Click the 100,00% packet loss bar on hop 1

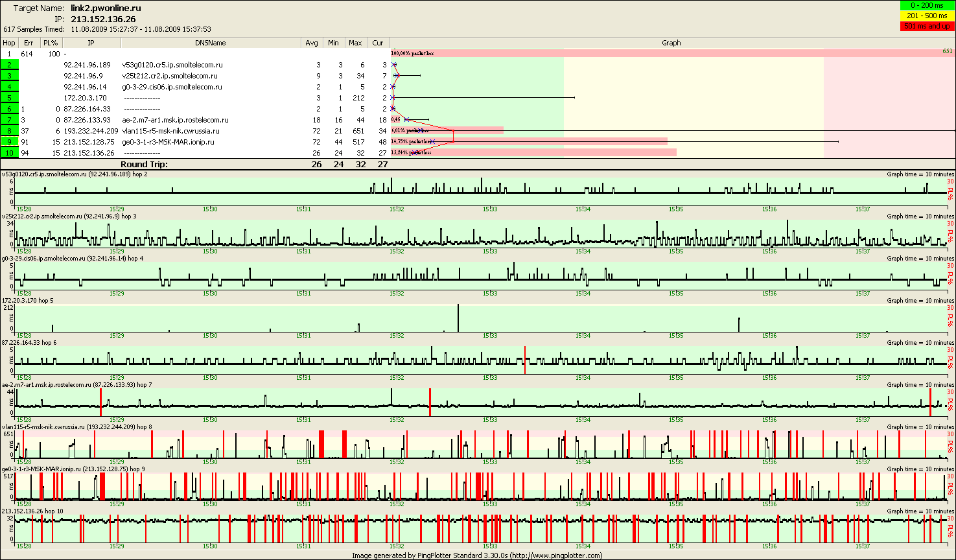click(x=672, y=53)
